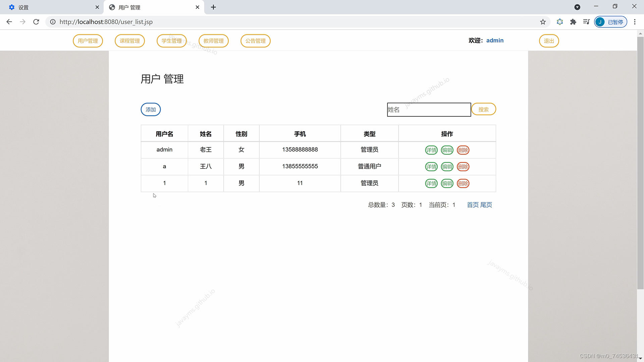The image size is (644, 362).
Task: Go to 尾页 last page link
Action: (x=486, y=205)
